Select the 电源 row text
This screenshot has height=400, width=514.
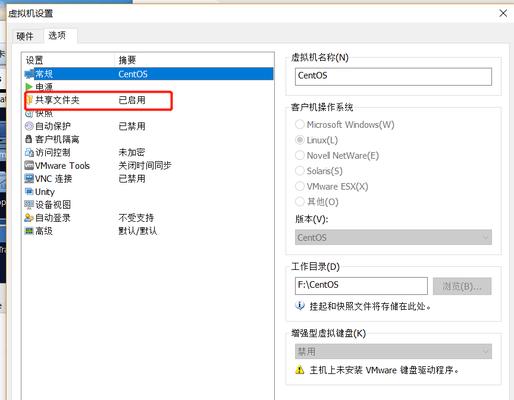(44, 87)
